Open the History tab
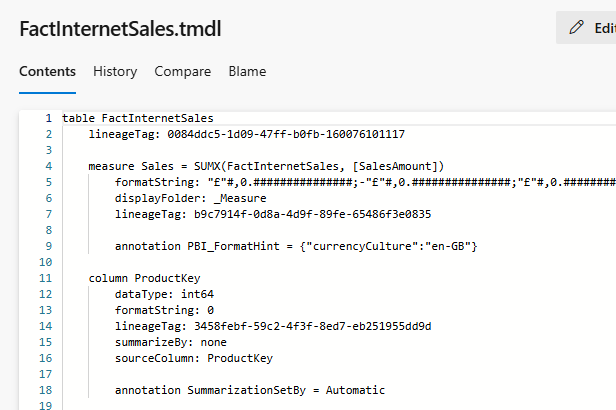Viewport: 616px width, 410px height. click(115, 71)
